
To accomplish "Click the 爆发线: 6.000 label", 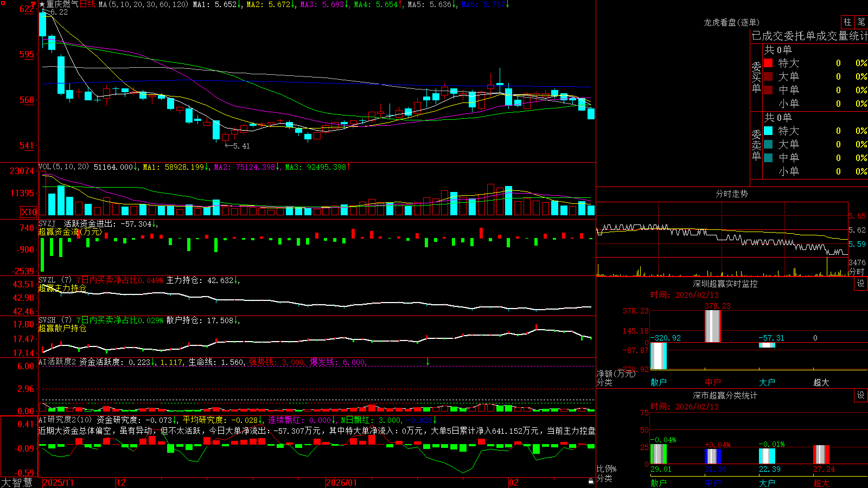I will pyautogui.click(x=337, y=362).
